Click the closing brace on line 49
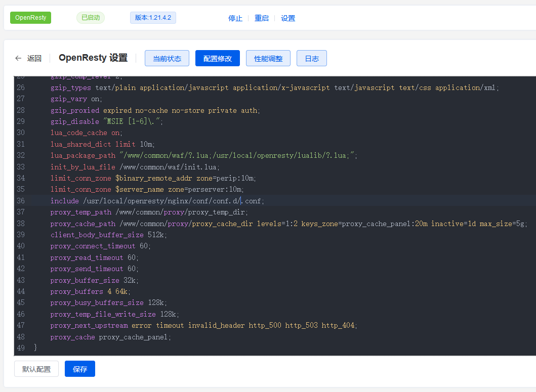Screen dimensions: 536x392 [35, 347]
